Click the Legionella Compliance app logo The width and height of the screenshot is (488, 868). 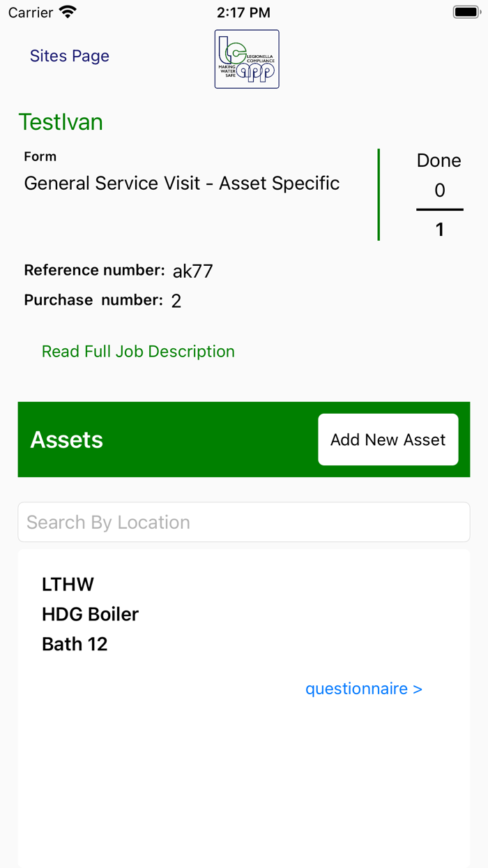click(246, 59)
